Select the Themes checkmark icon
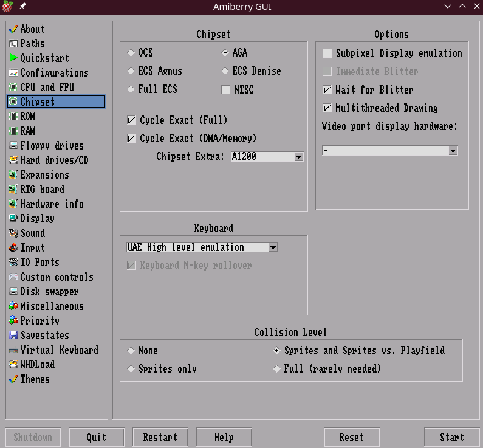483x448 pixels. 13,379
